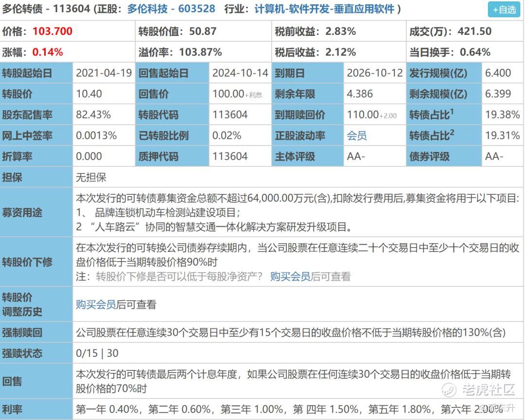
Task: Click the 强赎状态 value 0/15 | 30
Action: (97, 353)
